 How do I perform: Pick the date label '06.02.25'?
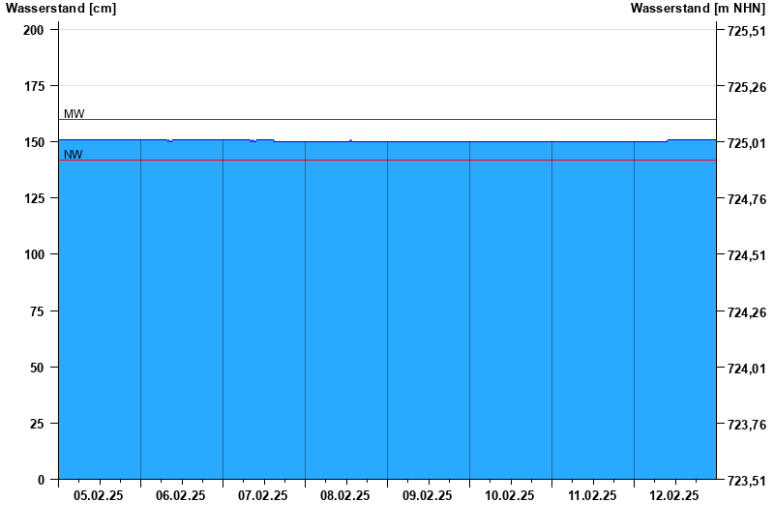tap(181, 495)
